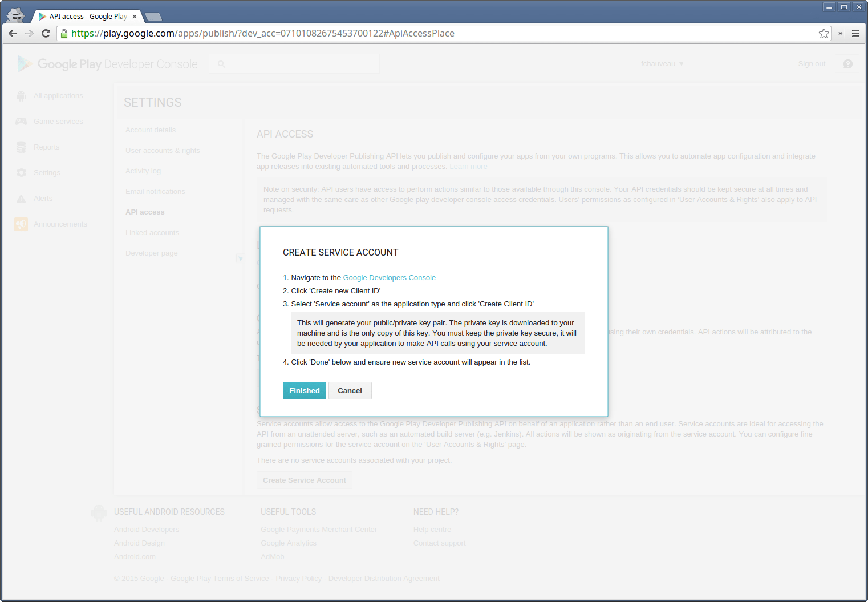Reload the current page

point(46,34)
